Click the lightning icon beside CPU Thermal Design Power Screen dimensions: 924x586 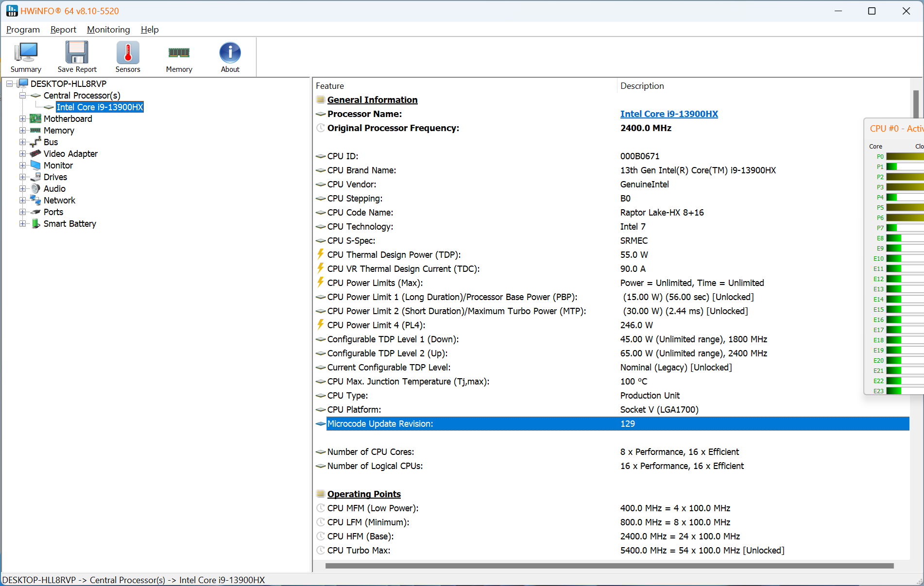pos(320,254)
